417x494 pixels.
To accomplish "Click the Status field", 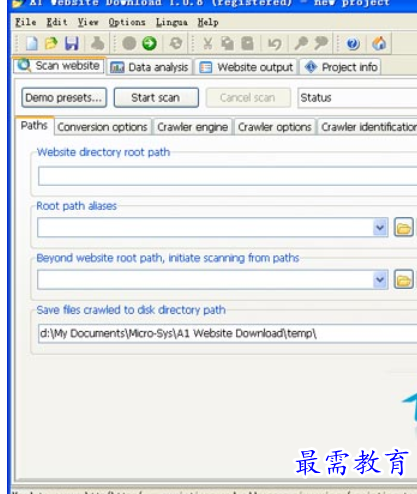I will tap(357, 98).
